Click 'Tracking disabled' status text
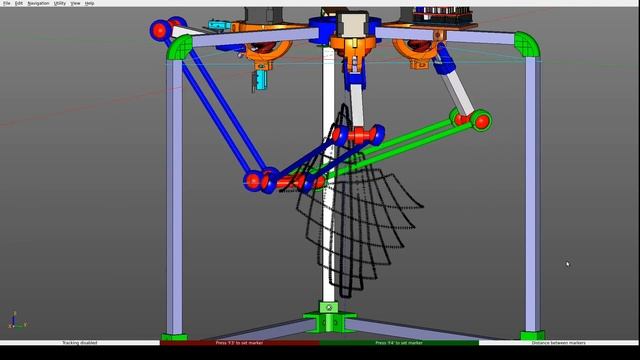The height and width of the screenshot is (360, 640). (80, 343)
